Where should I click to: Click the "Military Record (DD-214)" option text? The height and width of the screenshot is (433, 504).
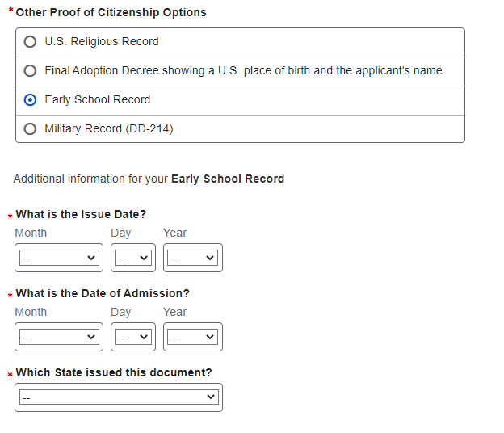(x=109, y=129)
